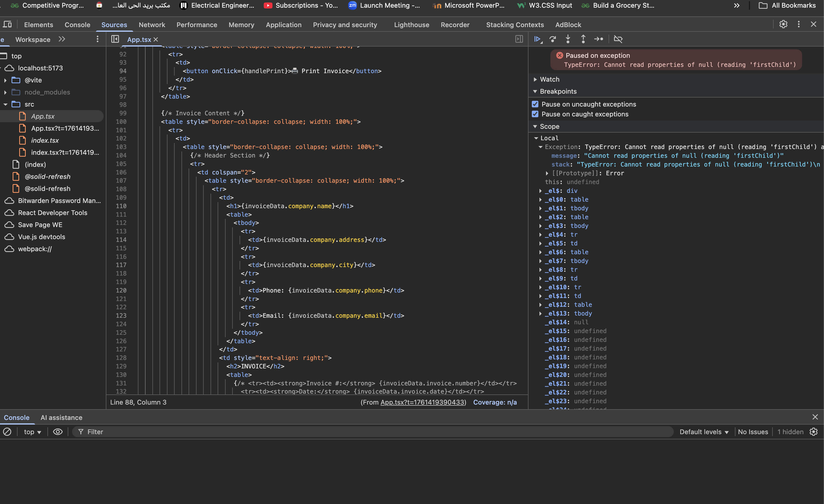Uncheck Pause on uncaught exceptions
The height and width of the screenshot is (504, 824).
pos(535,104)
